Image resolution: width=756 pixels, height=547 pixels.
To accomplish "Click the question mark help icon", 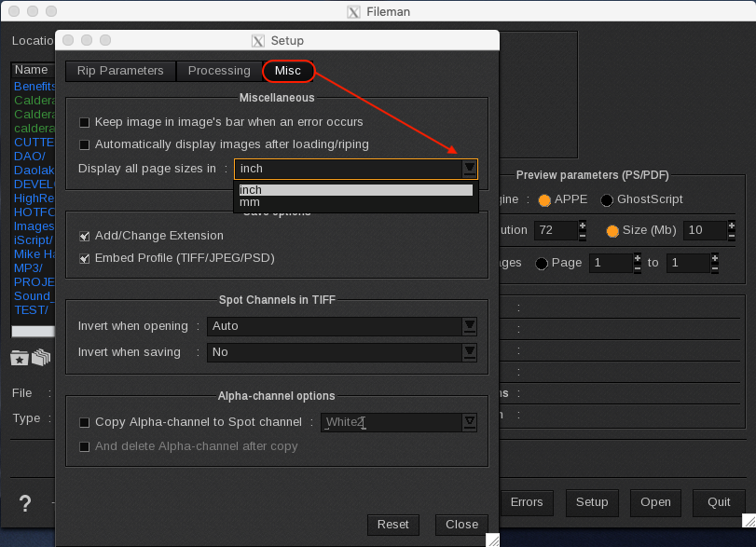I will pos(25,503).
